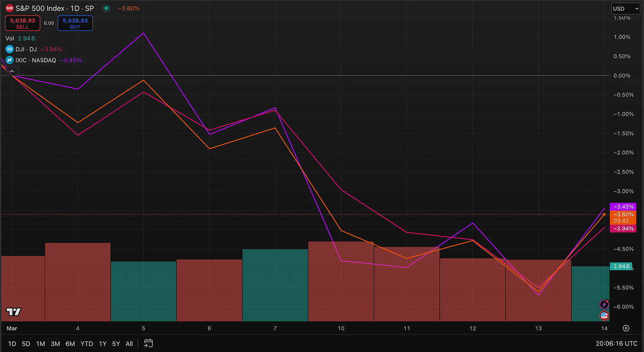Select the 1D time range
The image size is (644, 352).
point(12,344)
